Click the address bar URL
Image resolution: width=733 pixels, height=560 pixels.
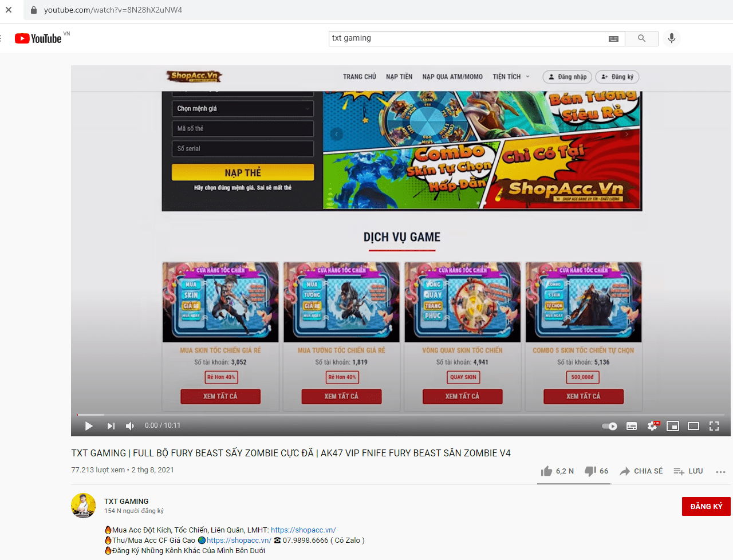point(113,10)
